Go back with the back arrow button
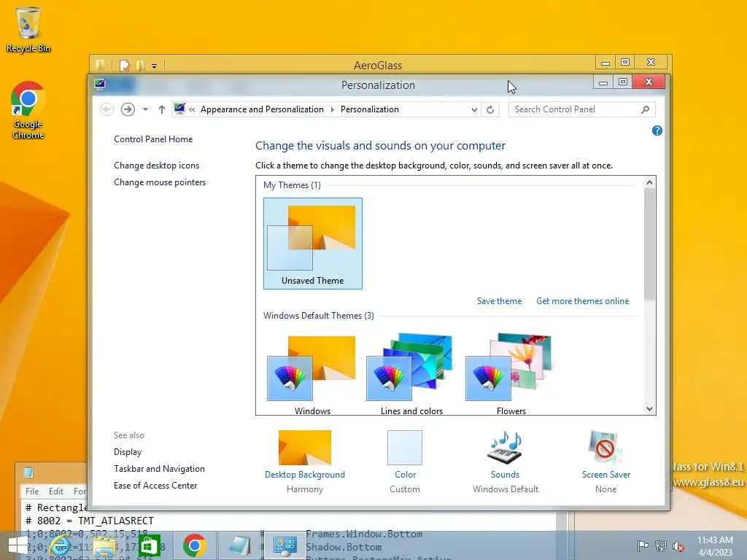 coord(107,109)
